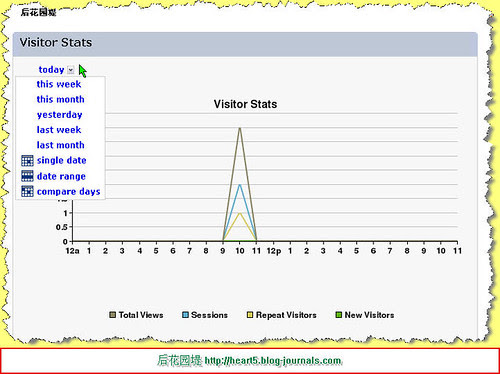Select last month in period list
This screenshot has height=374, width=500.
(60, 145)
